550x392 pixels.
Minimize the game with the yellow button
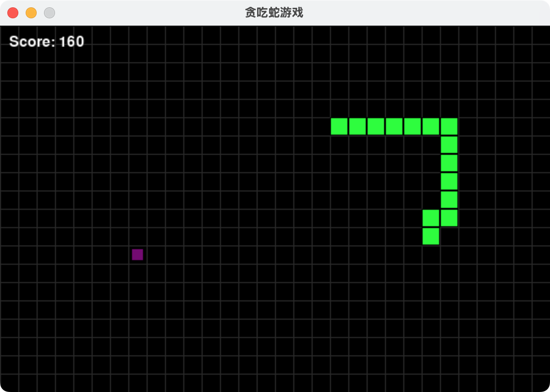[x=31, y=13]
